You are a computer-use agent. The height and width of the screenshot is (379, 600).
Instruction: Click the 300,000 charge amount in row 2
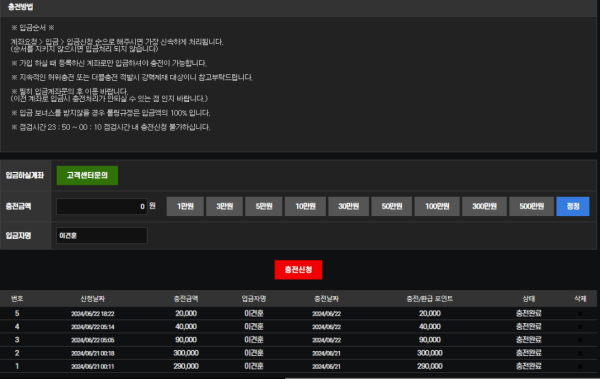(186, 353)
